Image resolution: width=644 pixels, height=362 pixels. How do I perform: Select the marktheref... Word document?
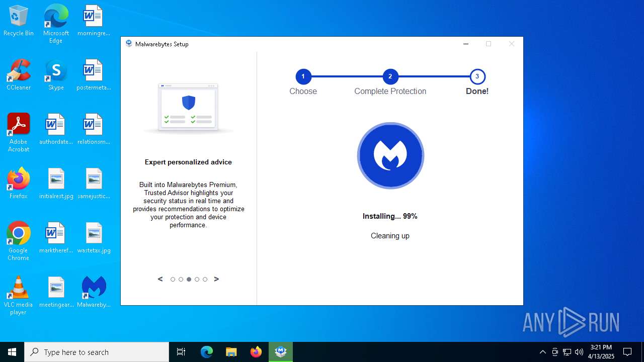click(x=56, y=238)
